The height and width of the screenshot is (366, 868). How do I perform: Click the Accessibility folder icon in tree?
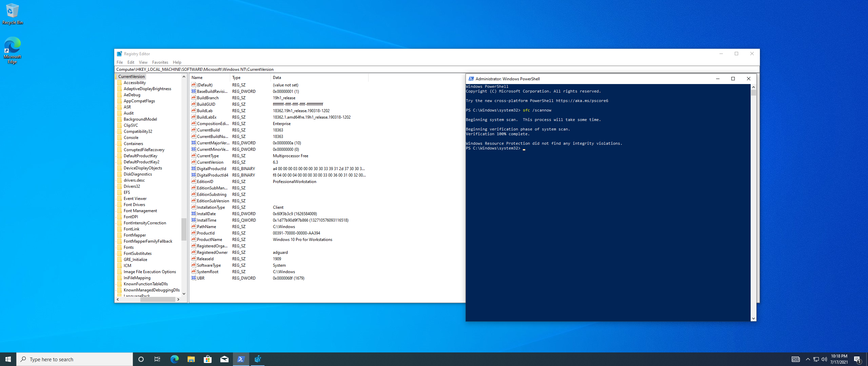coord(120,83)
